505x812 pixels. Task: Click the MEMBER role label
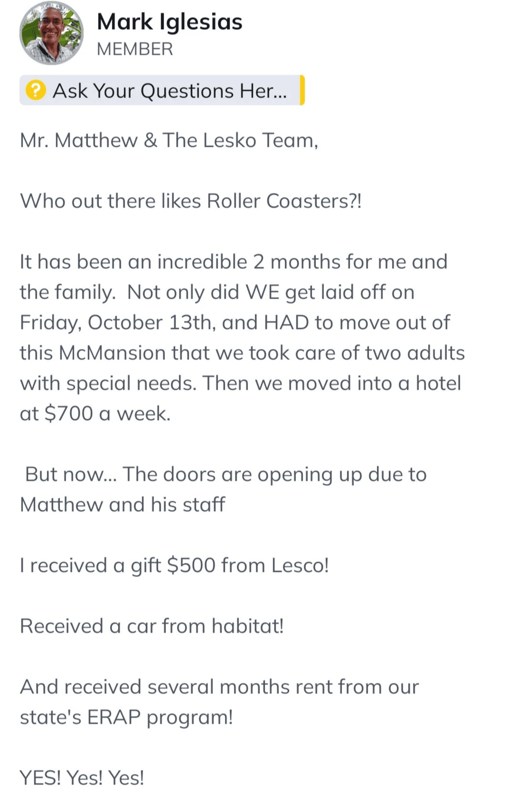click(135, 49)
